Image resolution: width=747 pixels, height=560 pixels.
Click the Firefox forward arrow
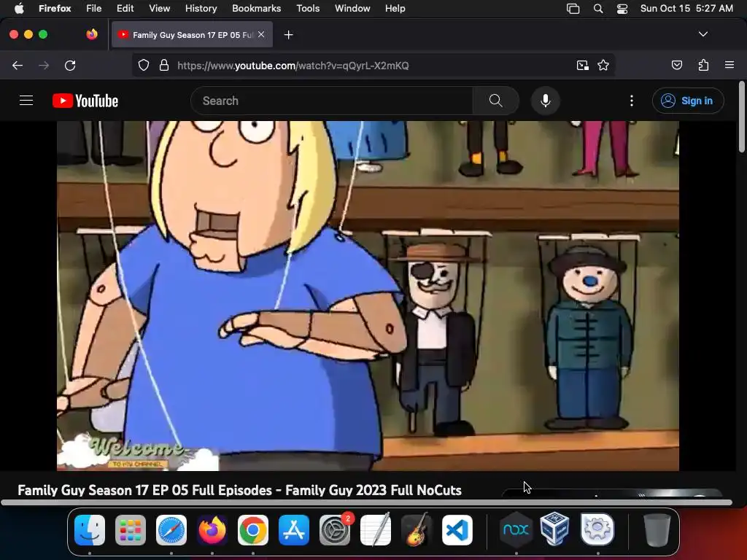click(44, 66)
